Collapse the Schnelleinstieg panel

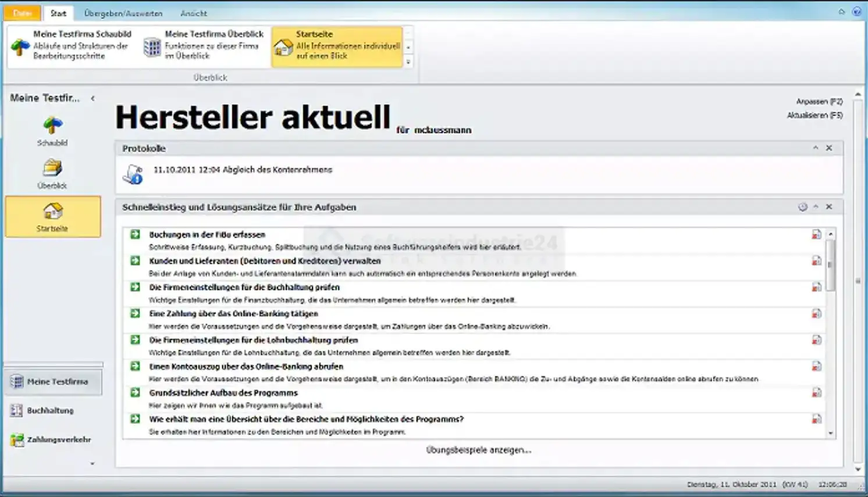[x=816, y=207]
